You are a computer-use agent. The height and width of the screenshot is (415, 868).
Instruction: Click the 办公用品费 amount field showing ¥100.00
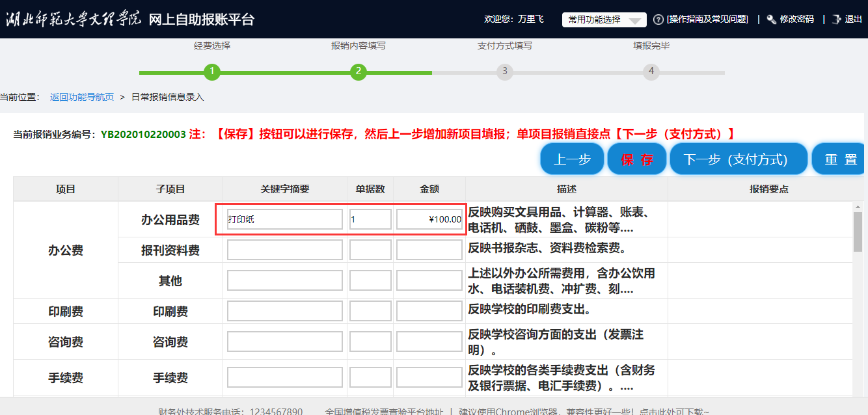pyautogui.click(x=429, y=219)
